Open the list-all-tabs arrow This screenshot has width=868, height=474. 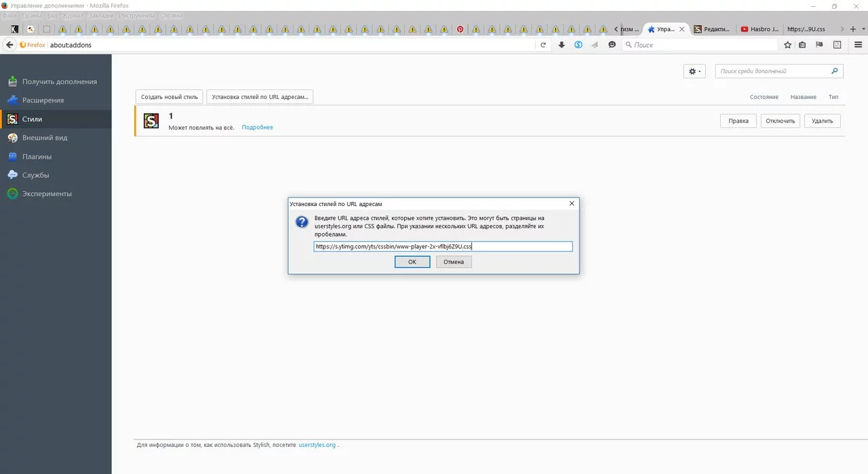864,29
